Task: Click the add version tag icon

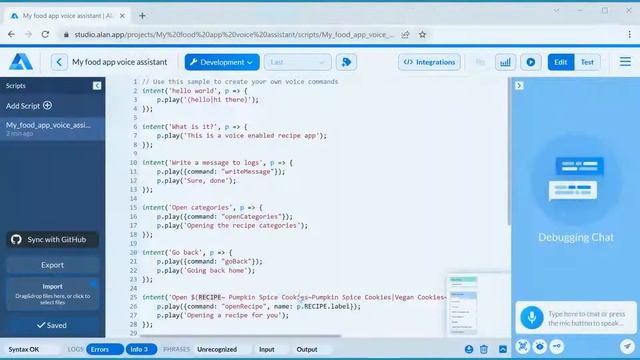Action: [x=346, y=62]
